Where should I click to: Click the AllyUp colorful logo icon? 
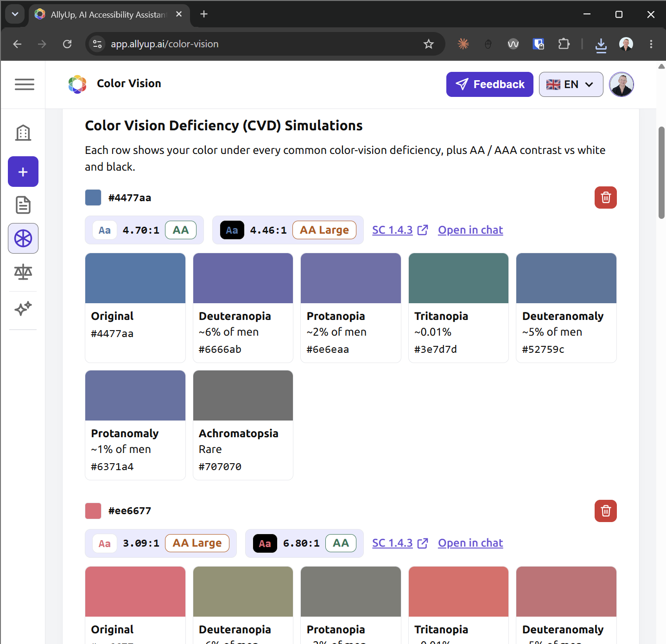point(77,84)
